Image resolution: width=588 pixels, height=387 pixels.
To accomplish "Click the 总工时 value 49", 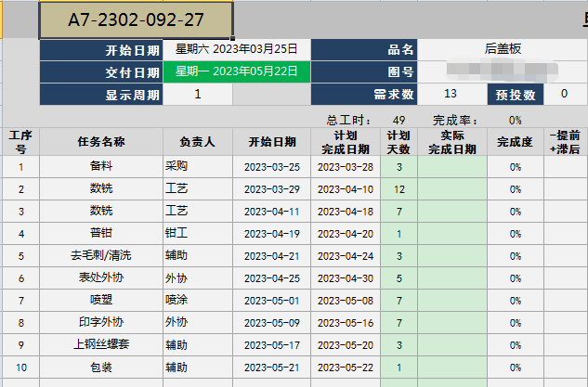I will tap(399, 120).
